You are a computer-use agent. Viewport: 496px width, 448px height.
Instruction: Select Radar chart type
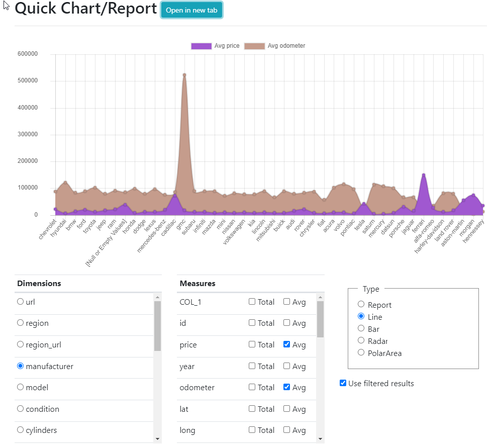(x=361, y=341)
